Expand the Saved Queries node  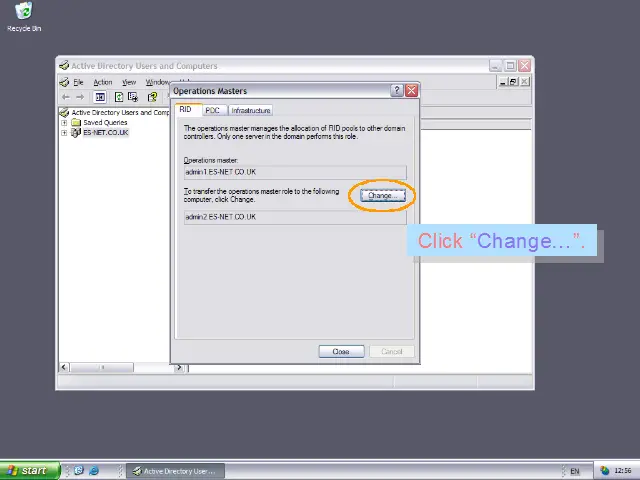64,122
